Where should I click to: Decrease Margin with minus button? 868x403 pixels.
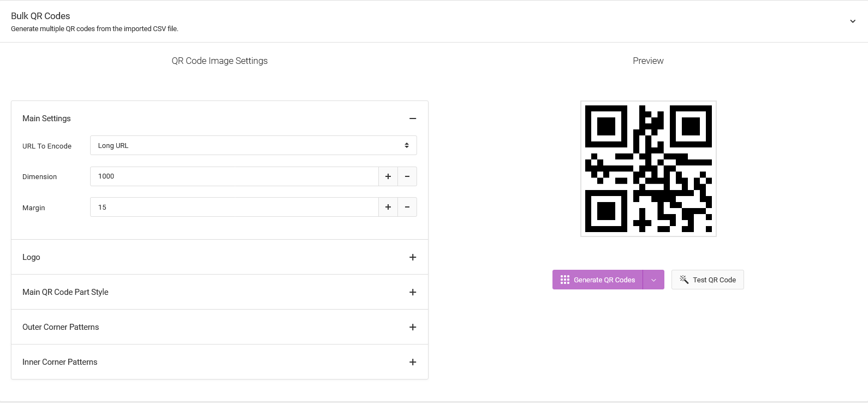pyautogui.click(x=407, y=207)
